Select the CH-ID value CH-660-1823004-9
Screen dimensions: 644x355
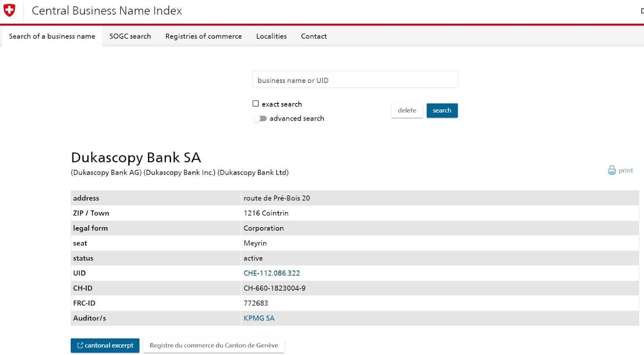coord(275,288)
